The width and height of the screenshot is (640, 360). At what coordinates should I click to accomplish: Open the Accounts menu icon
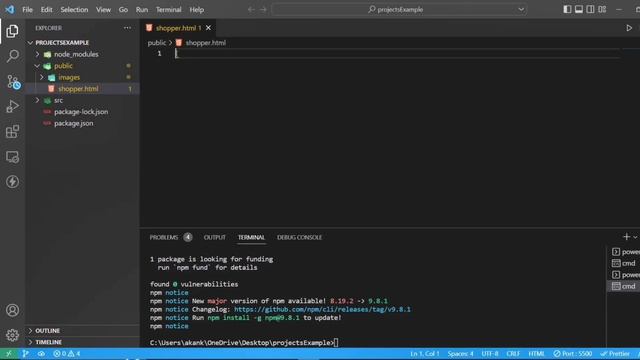pyautogui.click(x=12, y=310)
